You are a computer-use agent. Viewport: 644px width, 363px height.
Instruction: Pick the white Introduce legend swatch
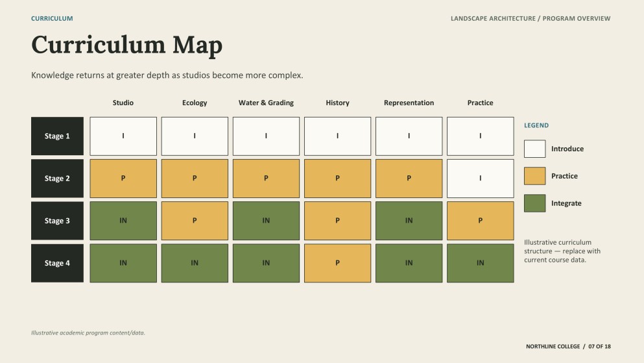coord(535,149)
